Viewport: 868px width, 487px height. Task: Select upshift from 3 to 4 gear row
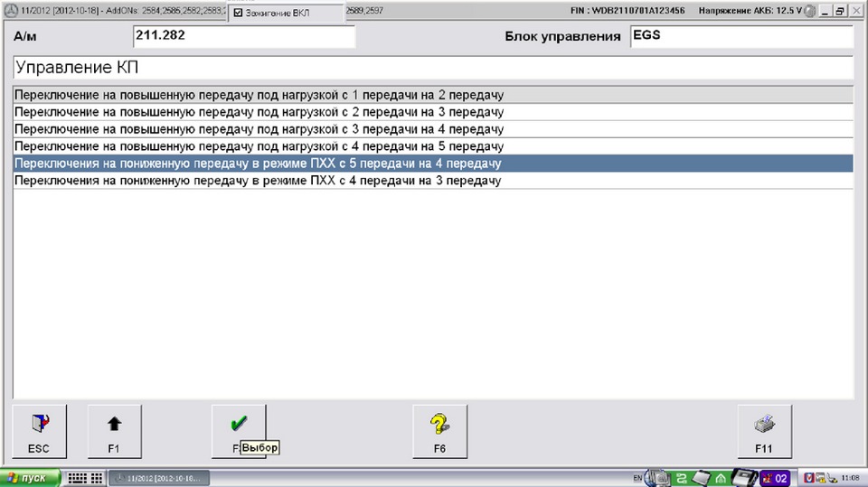coord(433,129)
